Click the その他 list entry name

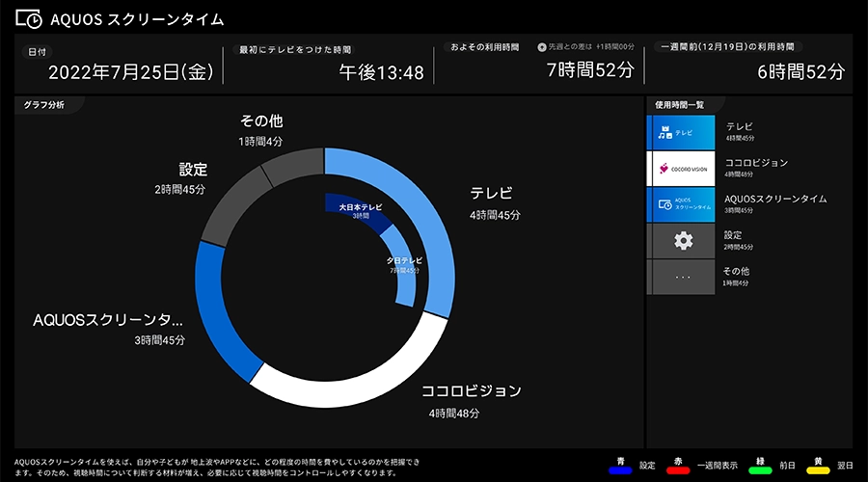[736, 271]
